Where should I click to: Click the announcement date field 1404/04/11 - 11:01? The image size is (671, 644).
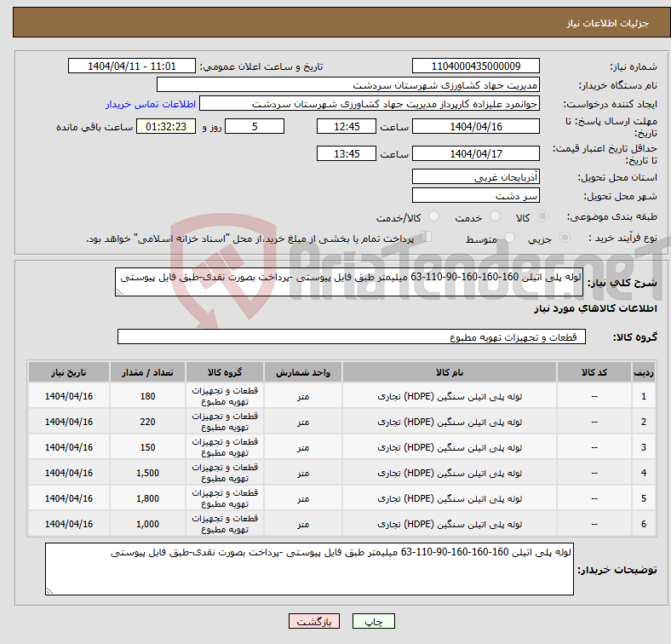point(132,66)
